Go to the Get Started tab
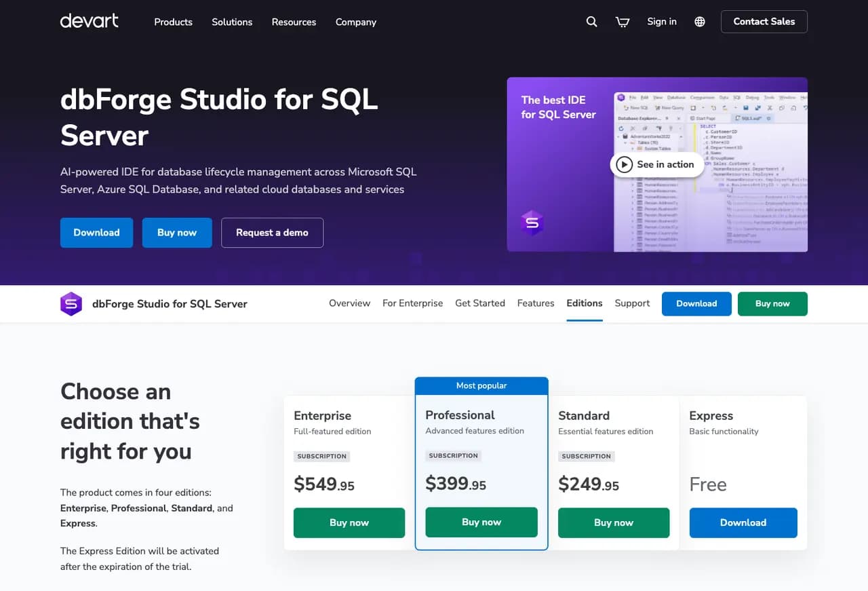868x591 pixels. click(480, 303)
